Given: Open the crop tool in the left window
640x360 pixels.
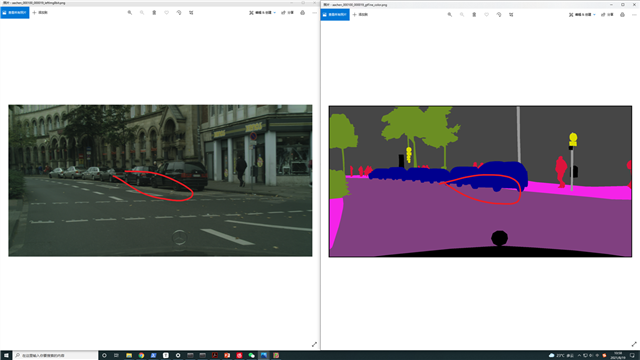Looking at the screenshot, I should [191, 13].
